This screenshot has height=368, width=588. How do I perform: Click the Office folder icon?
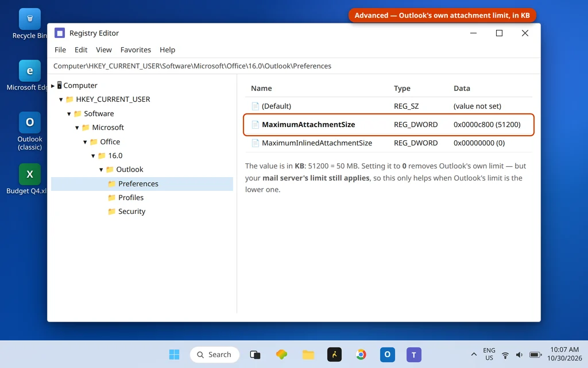point(94,141)
